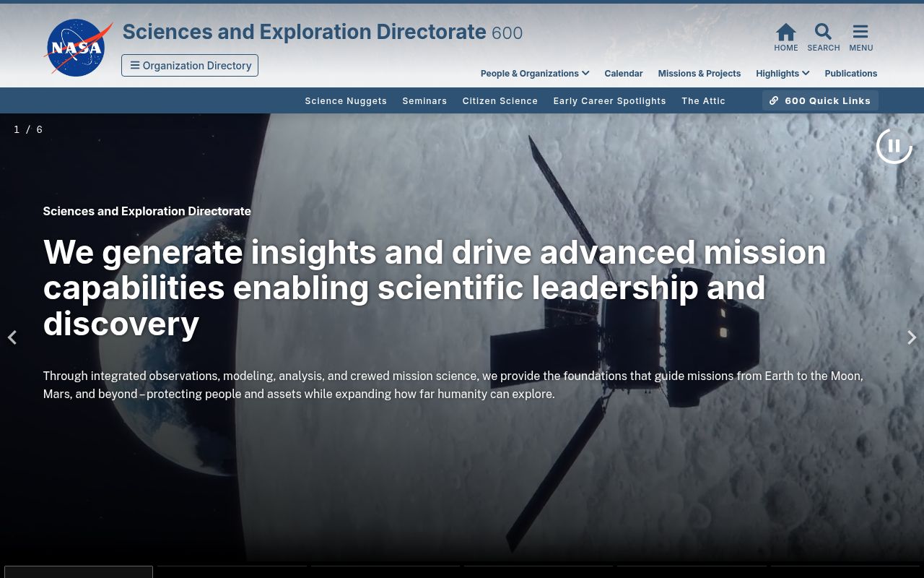Screen dimensions: 924x578
Task: Expand the Highlights dropdown menu
Action: point(783,73)
